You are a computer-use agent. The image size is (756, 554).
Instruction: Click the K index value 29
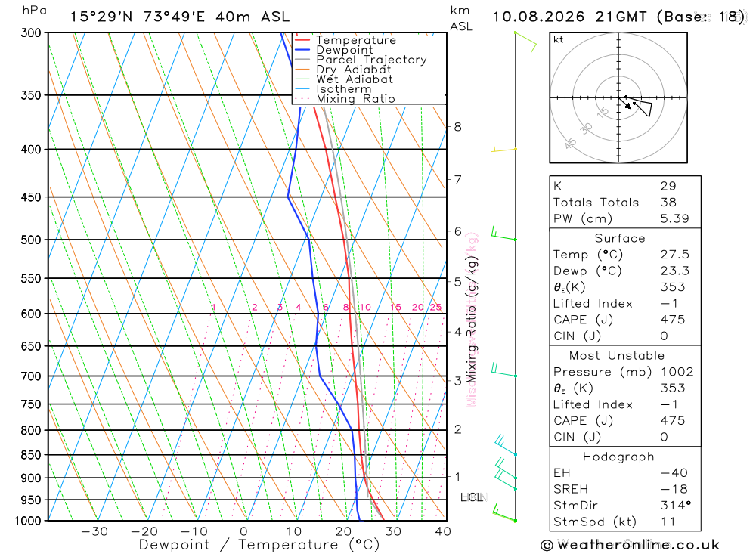point(668,186)
